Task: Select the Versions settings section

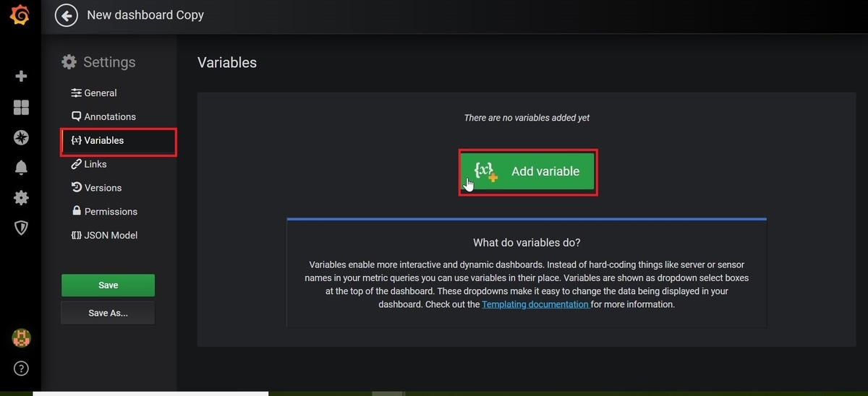Action: coord(96,188)
